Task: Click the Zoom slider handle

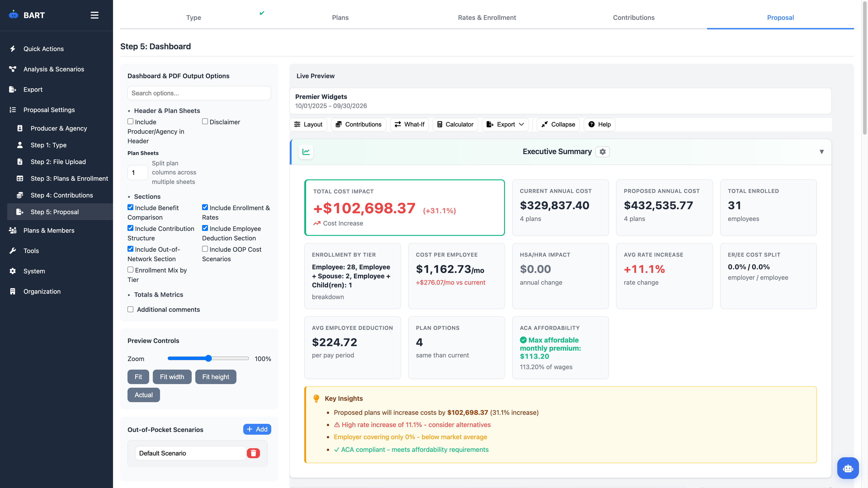Action: pyautogui.click(x=209, y=358)
